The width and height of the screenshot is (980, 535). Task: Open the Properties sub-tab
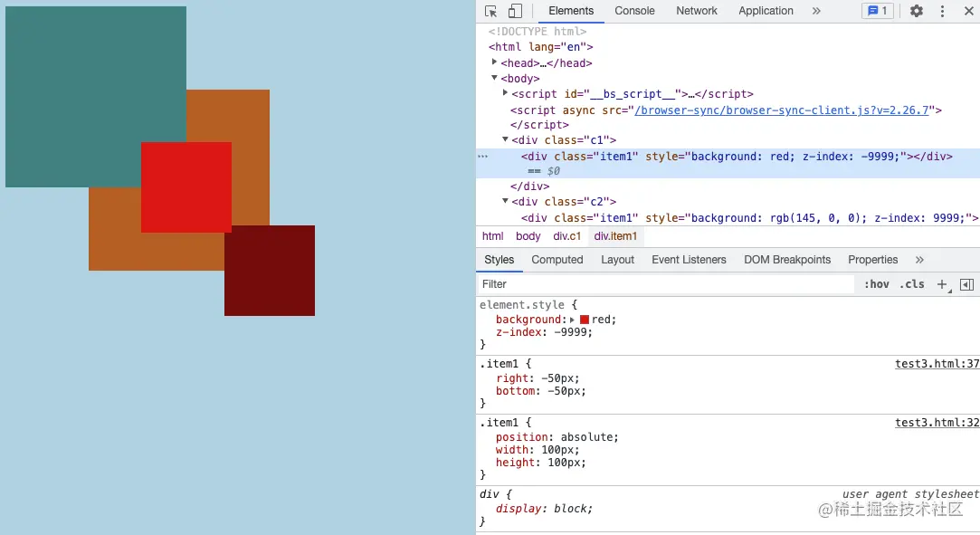[x=872, y=260]
